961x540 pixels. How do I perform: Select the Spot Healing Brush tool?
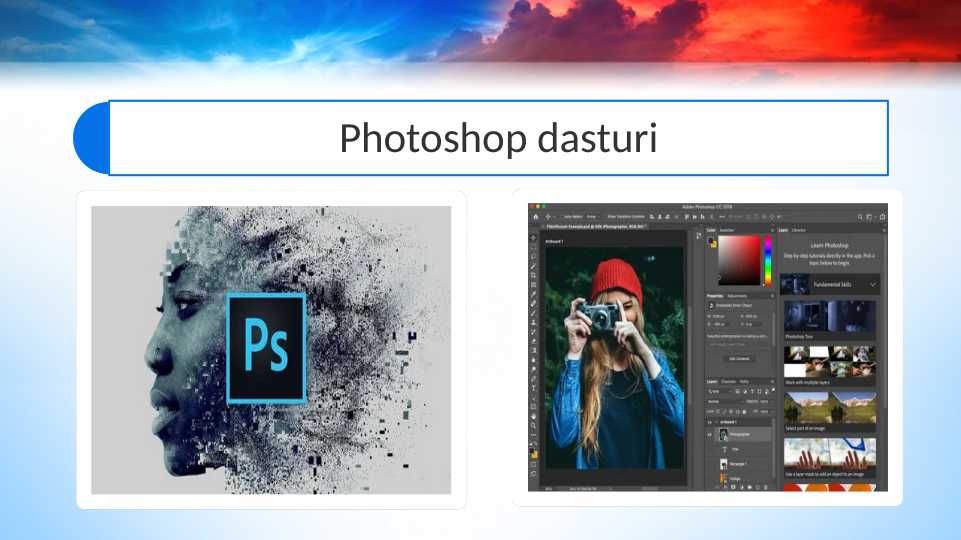click(x=533, y=303)
